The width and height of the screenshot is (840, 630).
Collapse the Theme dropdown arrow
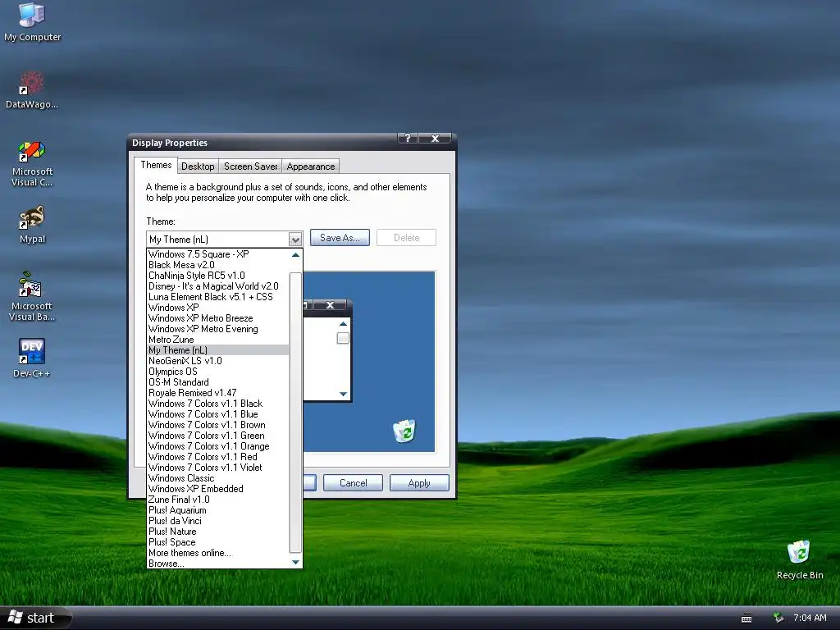pos(295,239)
